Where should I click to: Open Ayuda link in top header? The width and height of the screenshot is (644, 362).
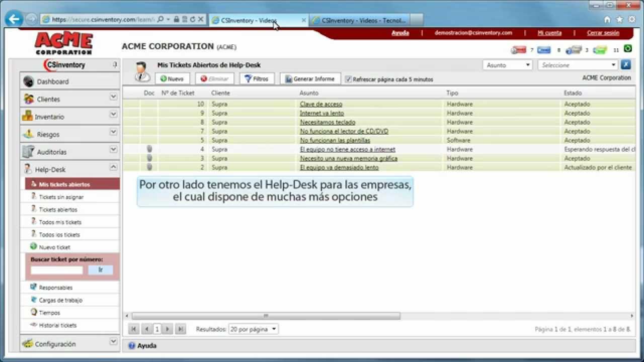click(400, 33)
